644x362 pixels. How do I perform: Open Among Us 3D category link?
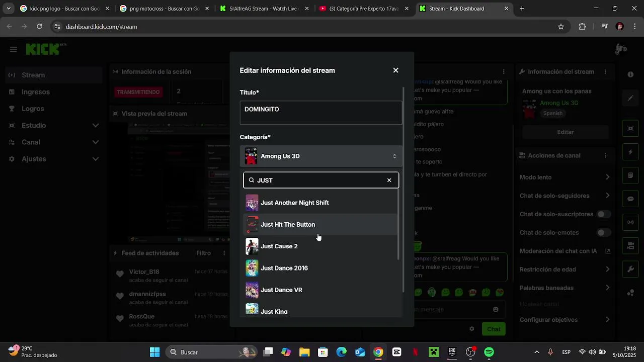(x=559, y=103)
